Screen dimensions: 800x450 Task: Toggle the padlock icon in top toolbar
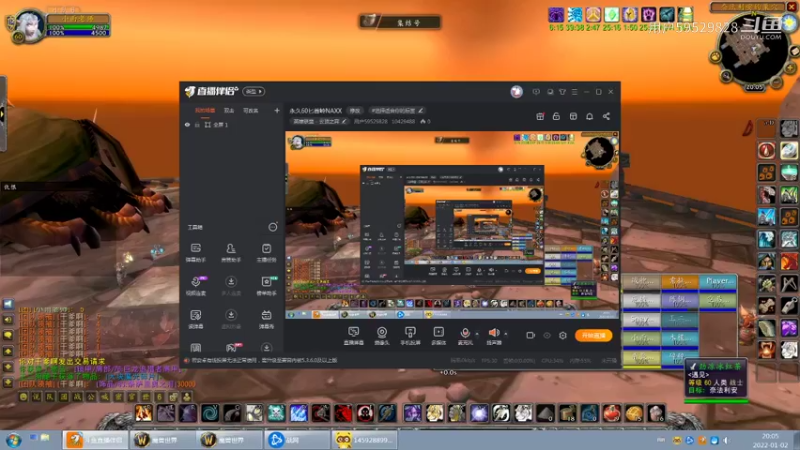(x=556, y=116)
